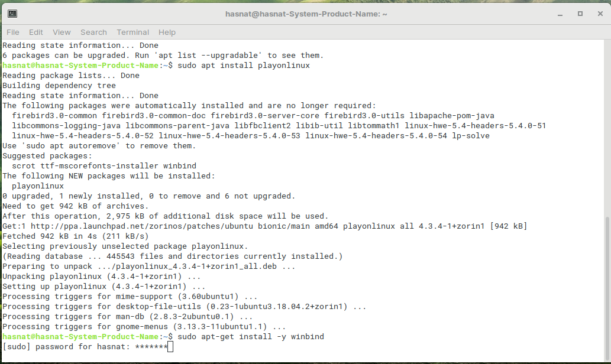Click the sudo password prompt cursor
Viewport: 611px width, 364px height.
pyautogui.click(x=170, y=347)
